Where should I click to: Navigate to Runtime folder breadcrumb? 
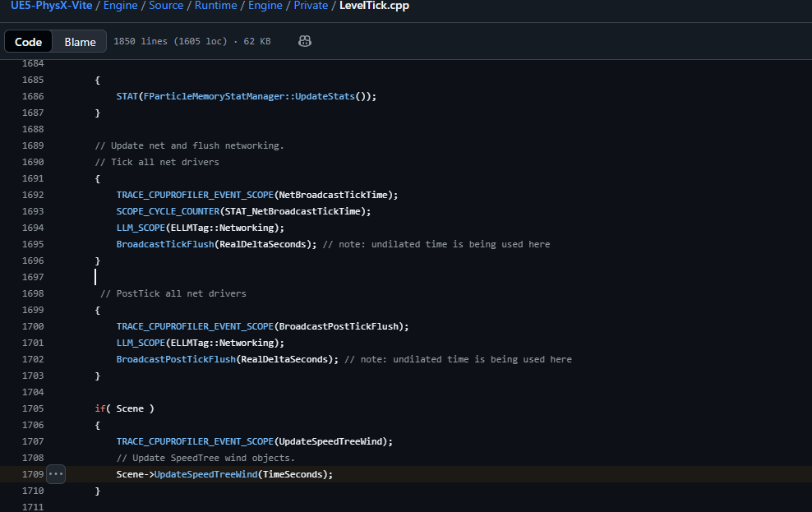coord(215,6)
